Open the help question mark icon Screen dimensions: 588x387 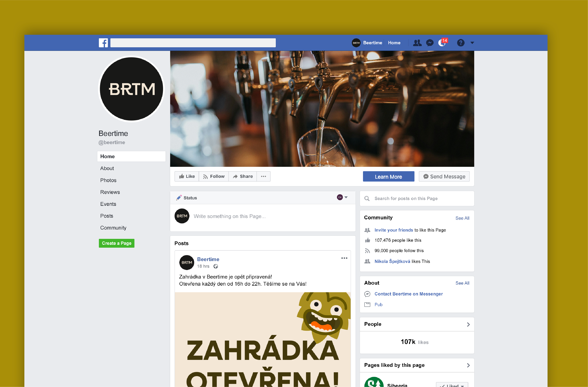click(461, 43)
